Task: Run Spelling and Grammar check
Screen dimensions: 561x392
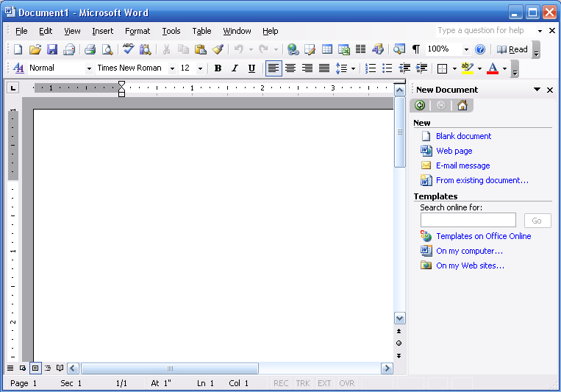Action: pos(129,49)
